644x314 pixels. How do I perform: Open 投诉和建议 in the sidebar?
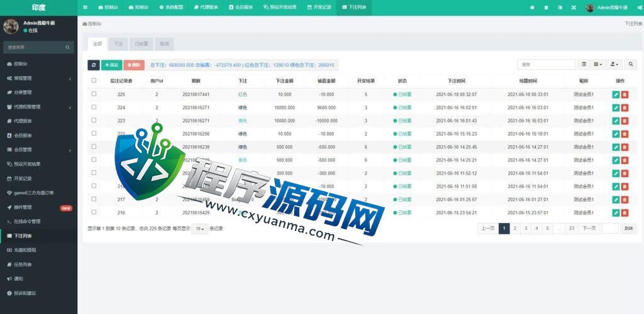[x=38, y=293]
